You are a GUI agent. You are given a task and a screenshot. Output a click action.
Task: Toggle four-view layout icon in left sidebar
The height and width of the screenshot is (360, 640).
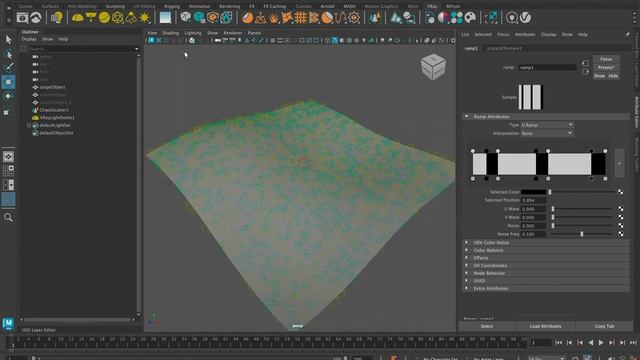tap(8, 171)
